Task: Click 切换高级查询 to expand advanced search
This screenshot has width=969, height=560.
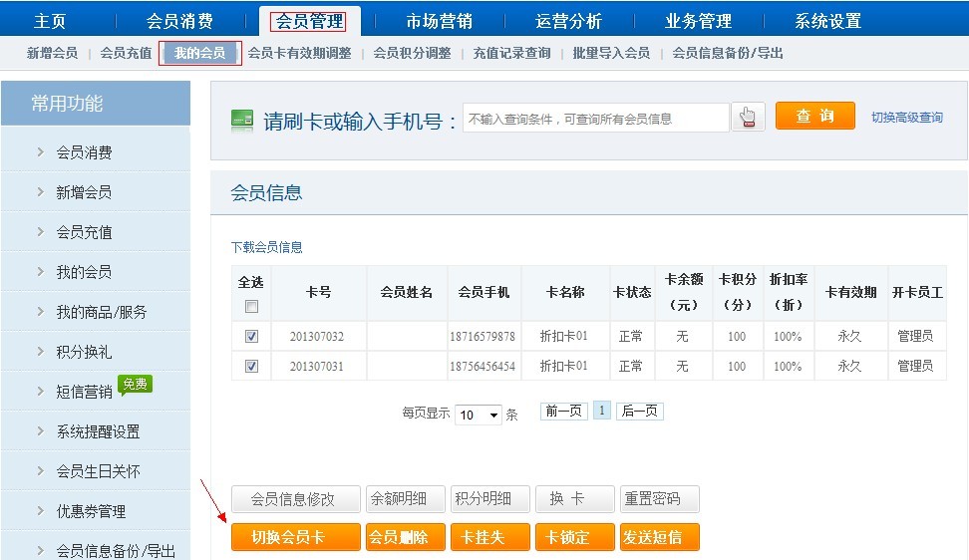Action: pyautogui.click(x=906, y=118)
